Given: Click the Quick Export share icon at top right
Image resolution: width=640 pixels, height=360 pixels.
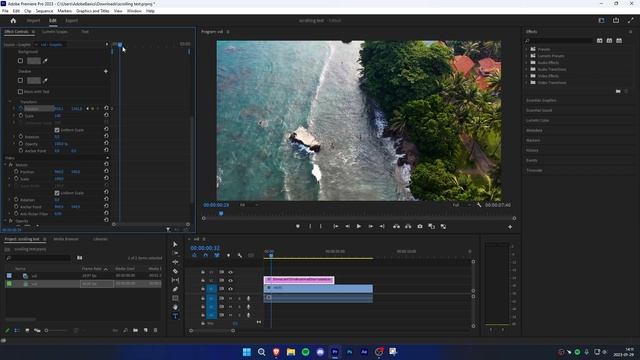Looking at the screenshot, I should (616, 20).
